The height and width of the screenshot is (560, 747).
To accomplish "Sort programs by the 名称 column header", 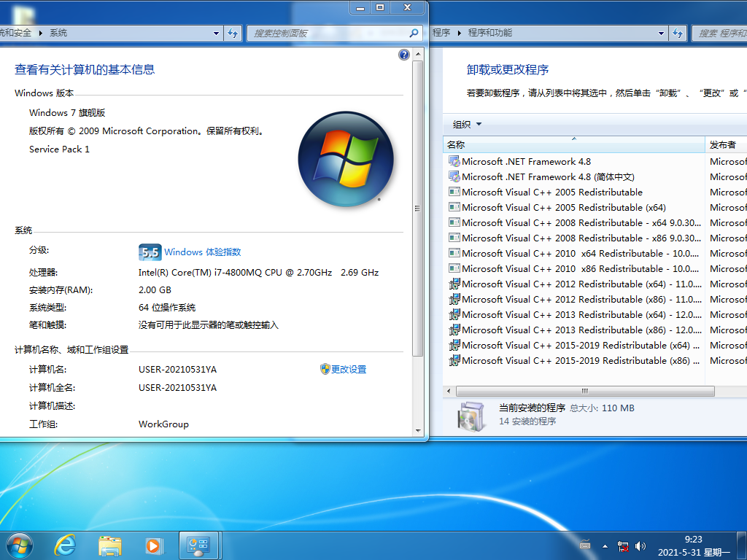I will click(573, 145).
